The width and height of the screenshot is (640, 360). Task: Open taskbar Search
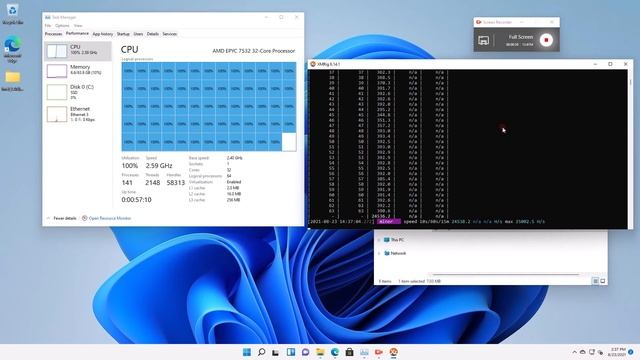(x=261, y=352)
